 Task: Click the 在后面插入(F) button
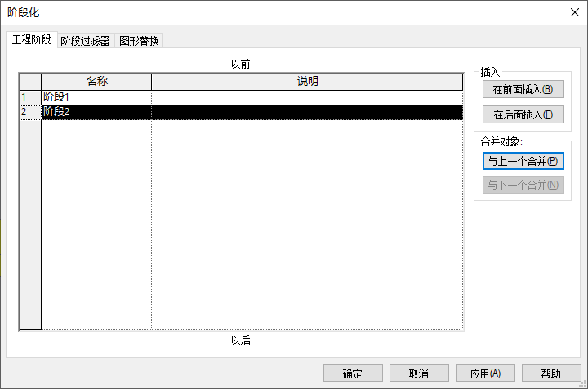[523, 114]
